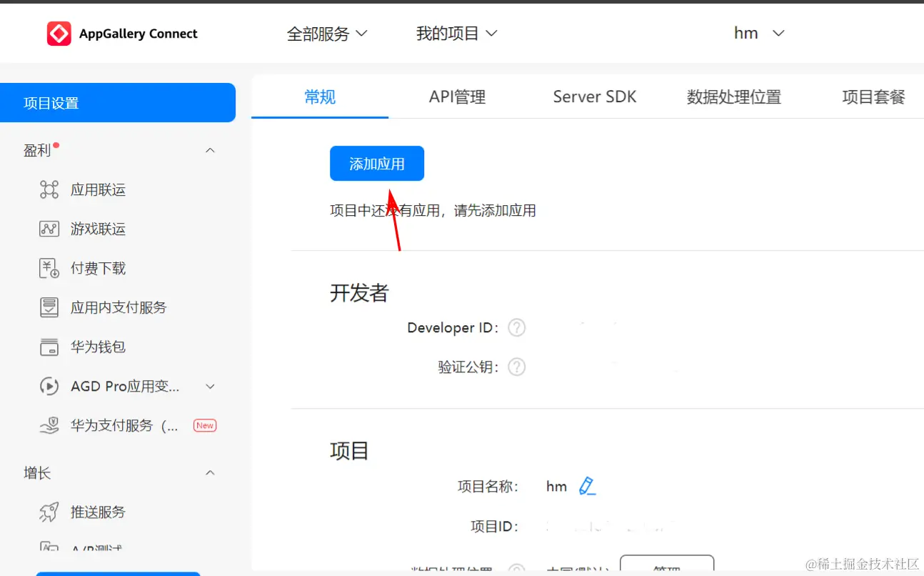Open the hm account dropdown
Screen dimensions: 924x576
pos(759,33)
